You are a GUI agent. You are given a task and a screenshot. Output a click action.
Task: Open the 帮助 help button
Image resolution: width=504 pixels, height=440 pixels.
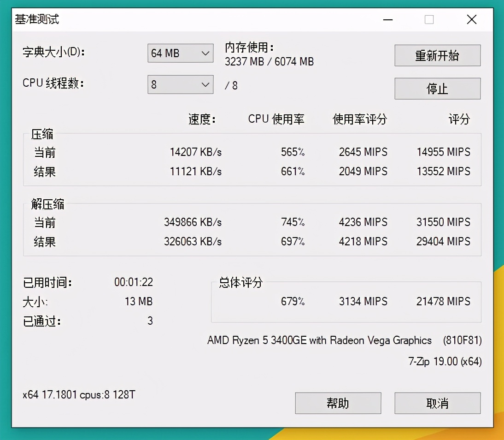coord(338,403)
